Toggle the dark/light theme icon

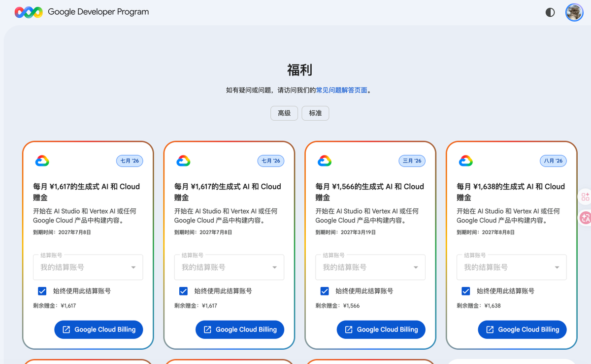coord(550,12)
